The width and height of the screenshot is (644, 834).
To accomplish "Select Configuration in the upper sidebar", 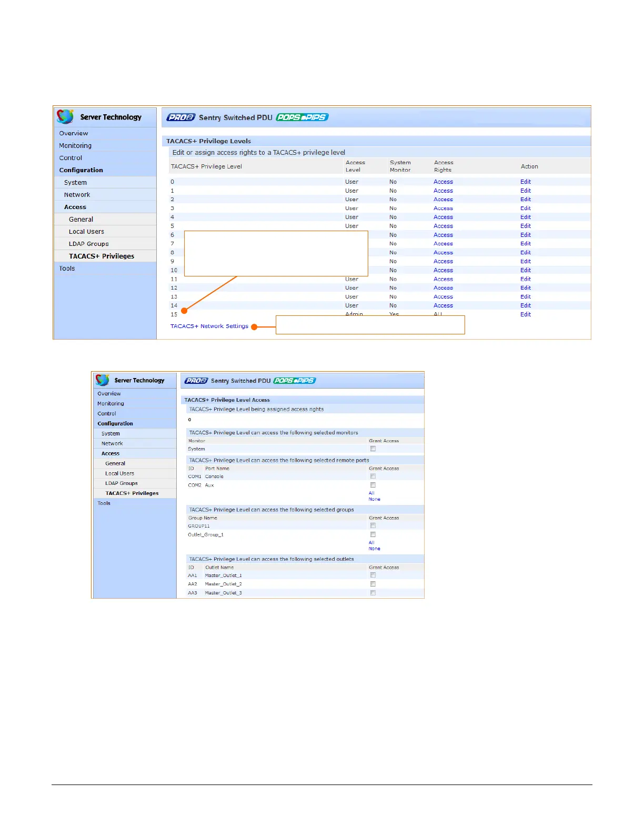I will point(81,170).
